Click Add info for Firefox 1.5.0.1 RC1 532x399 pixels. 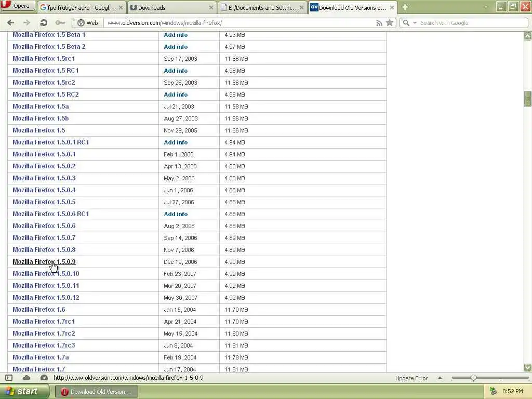click(x=176, y=142)
